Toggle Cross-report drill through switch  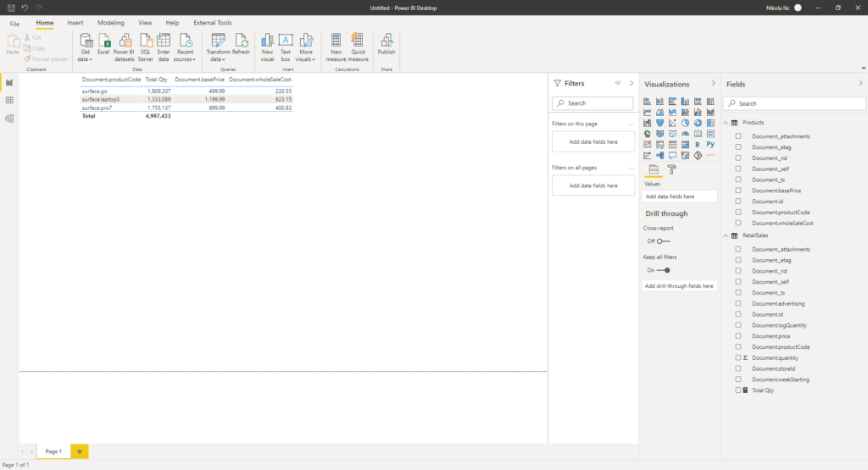click(x=663, y=241)
